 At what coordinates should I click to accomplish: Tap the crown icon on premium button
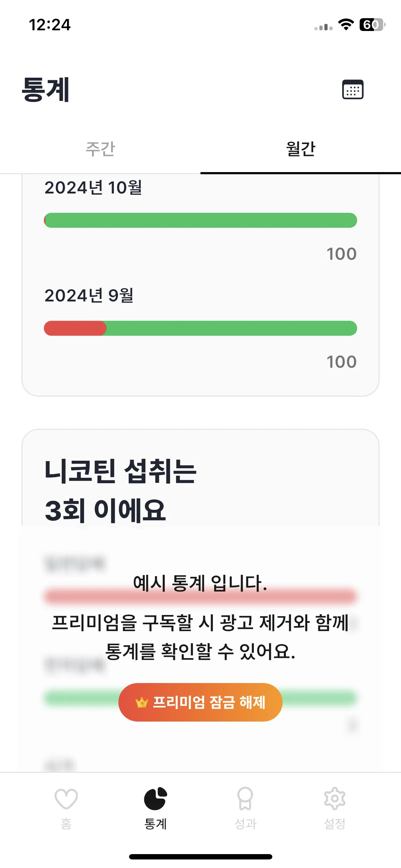(x=142, y=703)
